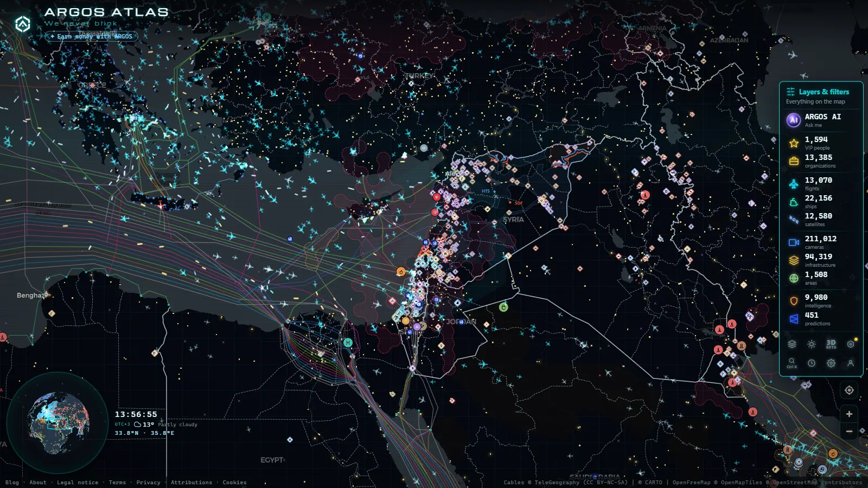Open the Terms link
The width and height of the screenshot is (868, 488).
[x=117, y=483]
